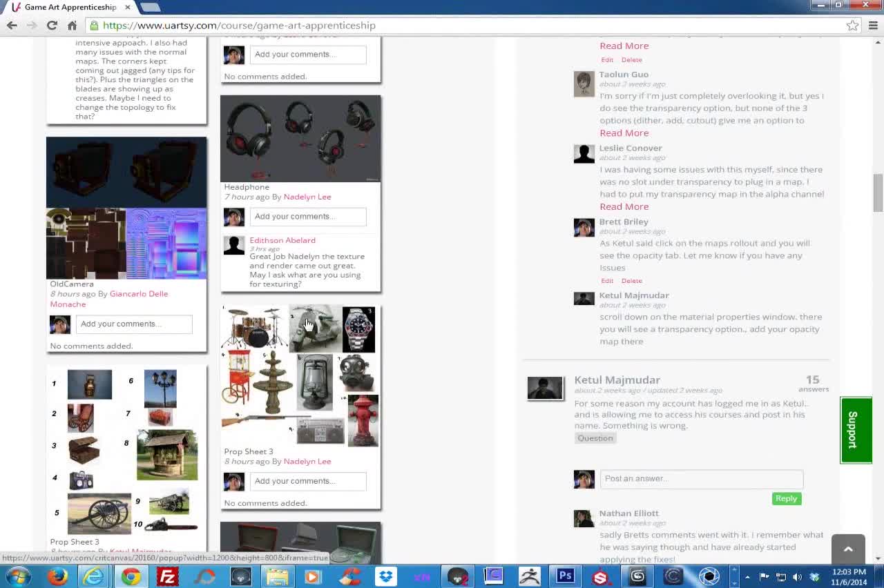Reload the page with the refresh icon
The width and height of the screenshot is (884, 588).
52,26
